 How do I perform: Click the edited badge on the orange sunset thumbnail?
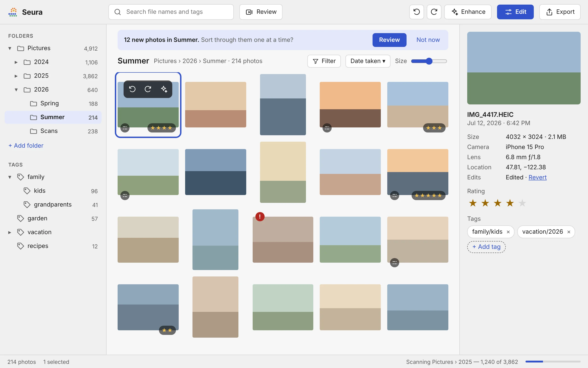coord(327,128)
